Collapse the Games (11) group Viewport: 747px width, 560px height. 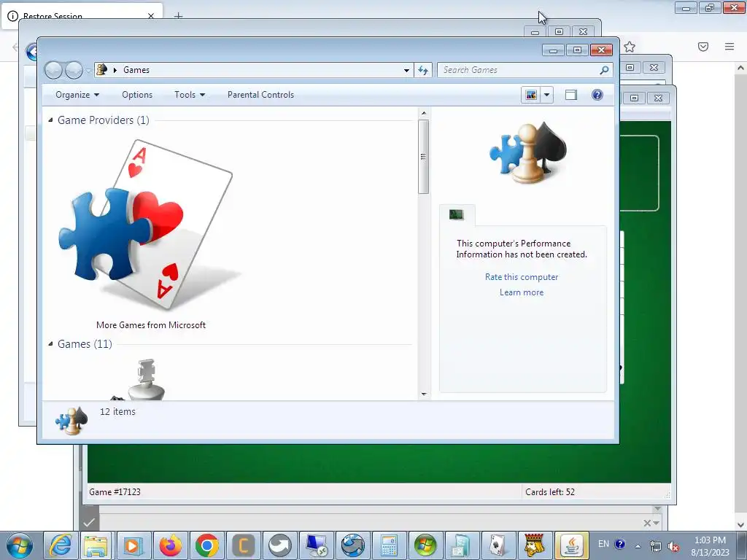[x=50, y=344]
